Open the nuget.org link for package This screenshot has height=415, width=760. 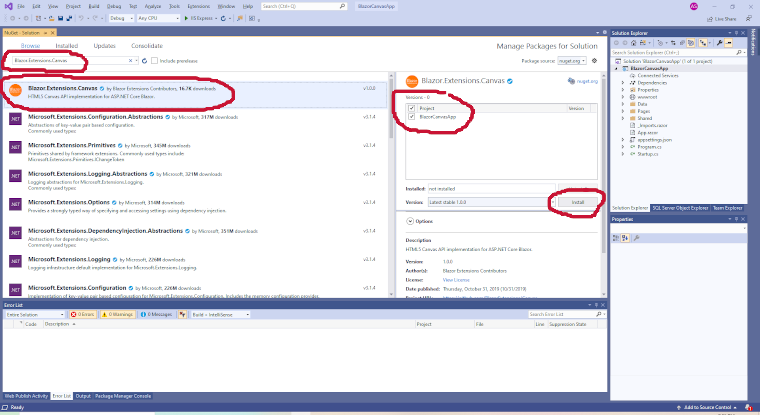click(587, 81)
